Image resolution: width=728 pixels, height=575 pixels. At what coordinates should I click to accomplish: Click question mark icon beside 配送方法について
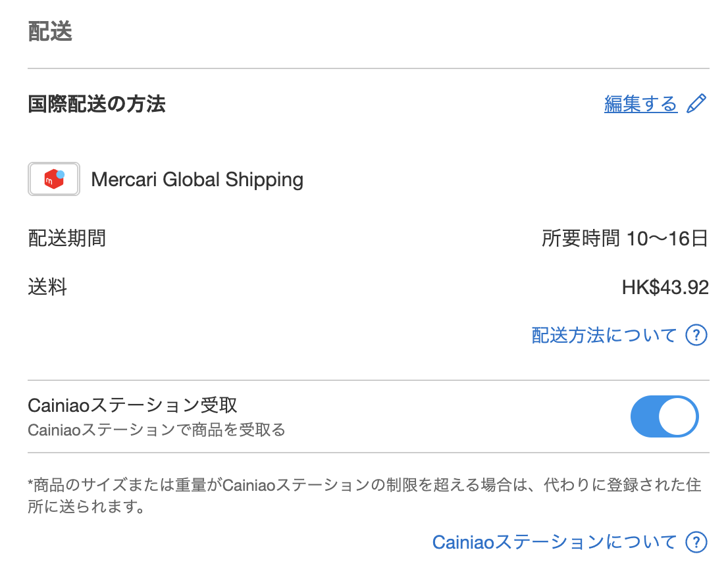coord(696,335)
